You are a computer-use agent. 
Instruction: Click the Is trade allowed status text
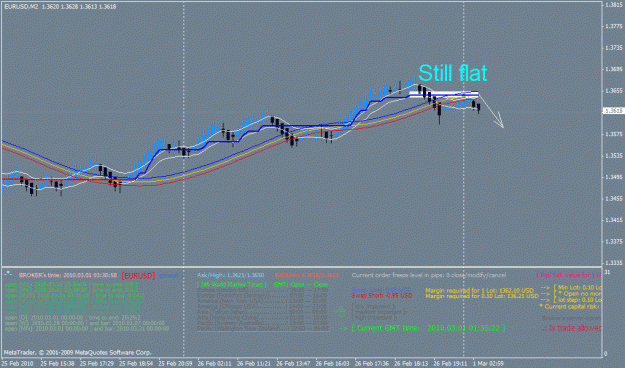pos(572,328)
